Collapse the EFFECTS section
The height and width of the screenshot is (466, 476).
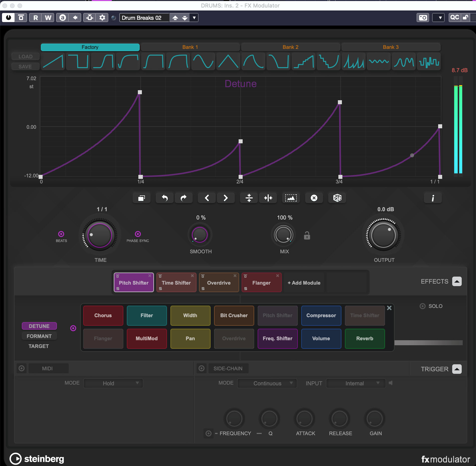[x=457, y=281]
